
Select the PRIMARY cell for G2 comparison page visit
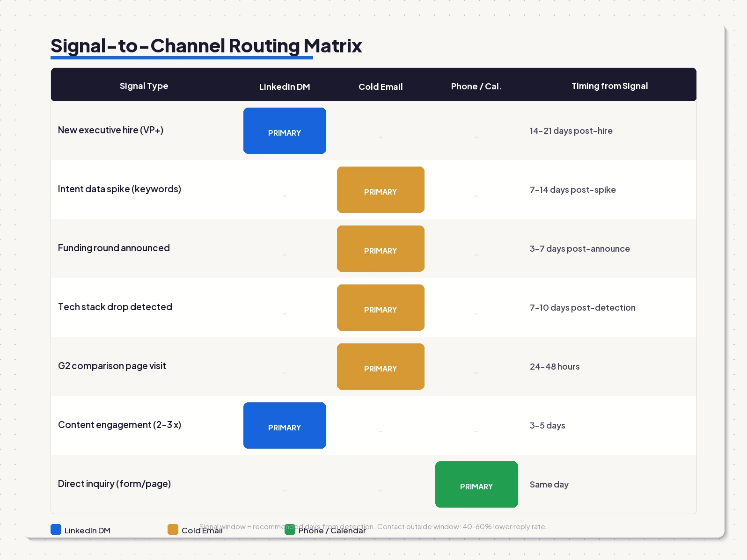381,366
